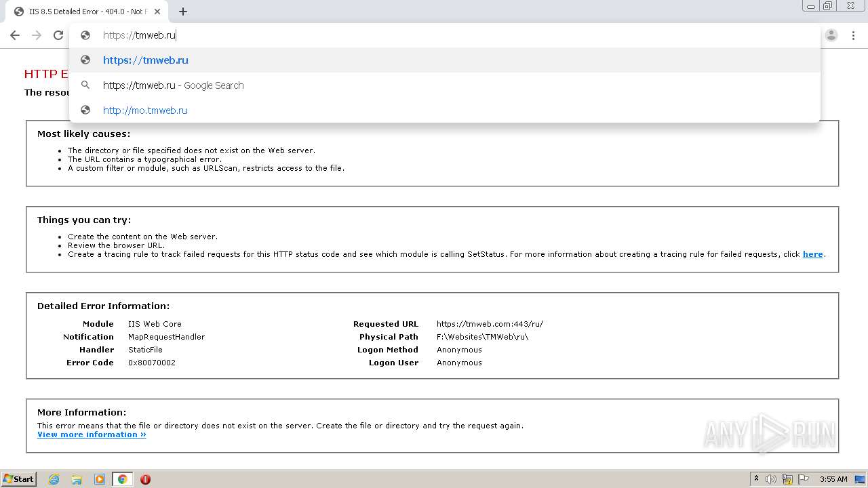The image size is (868, 488).
Task: Open Windows Explorer folder icon in taskbar
Action: pos(77,479)
